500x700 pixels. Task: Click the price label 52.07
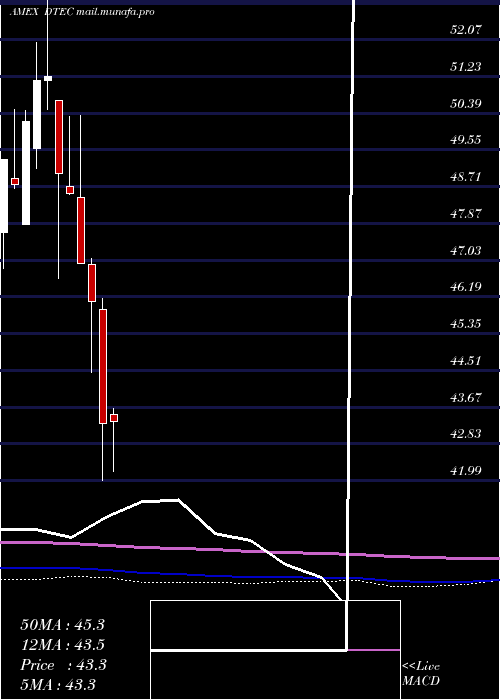click(466, 30)
